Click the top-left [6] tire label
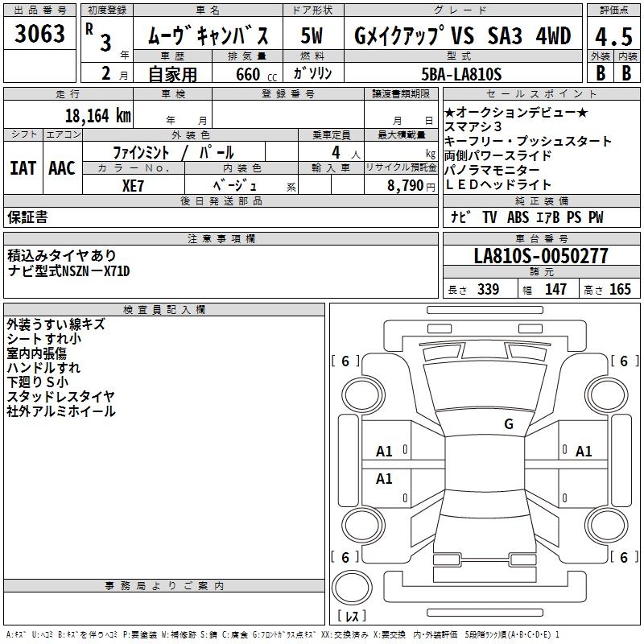Screen dimensions: 644x644 345,361
